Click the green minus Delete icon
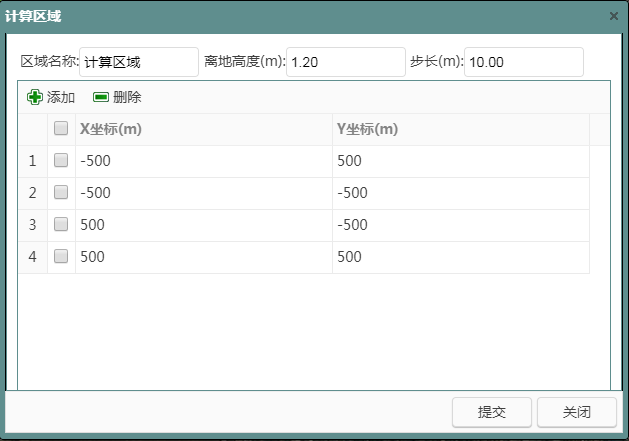 [100, 97]
